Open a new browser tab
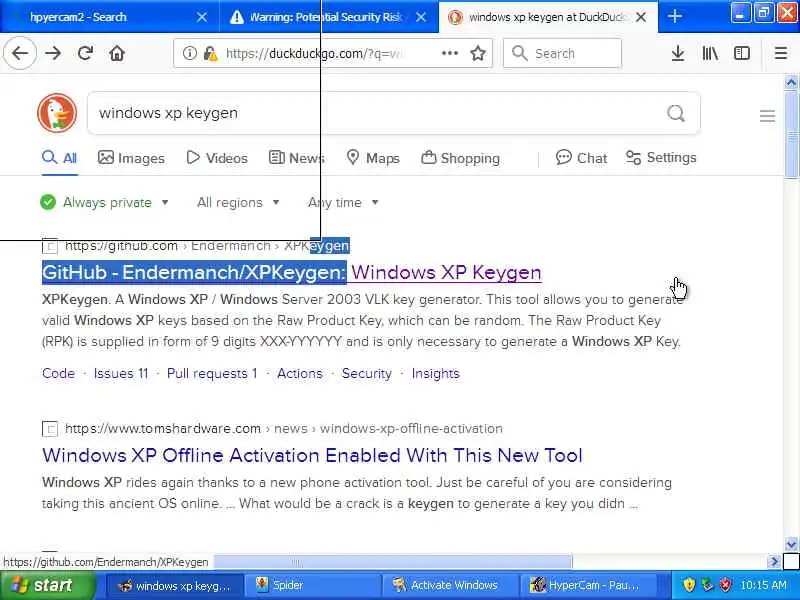800x600 pixels. (x=674, y=16)
